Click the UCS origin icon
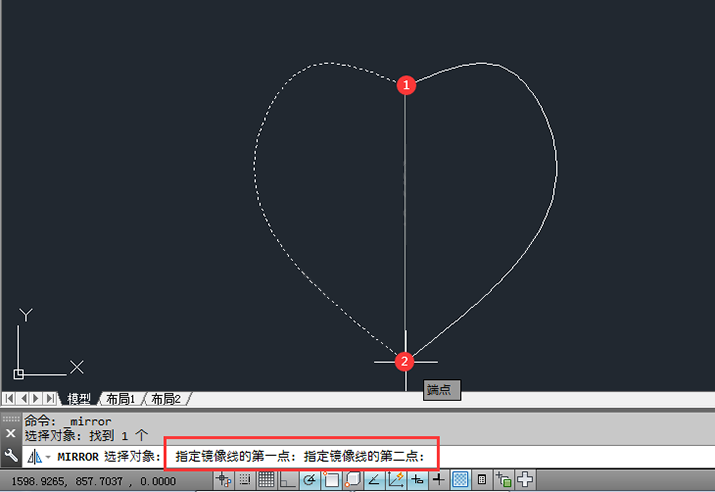Viewport: 715px width, 492px height. pyautogui.click(x=18, y=374)
